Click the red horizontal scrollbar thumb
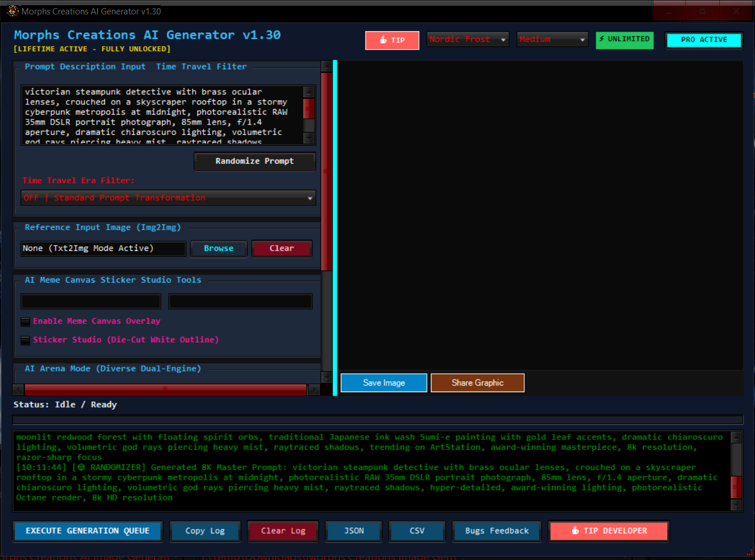This screenshot has height=560, width=755. point(166,390)
